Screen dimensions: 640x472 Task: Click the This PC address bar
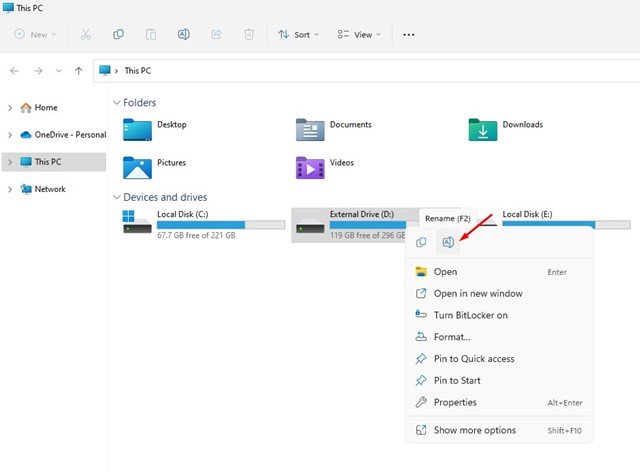(x=360, y=71)
